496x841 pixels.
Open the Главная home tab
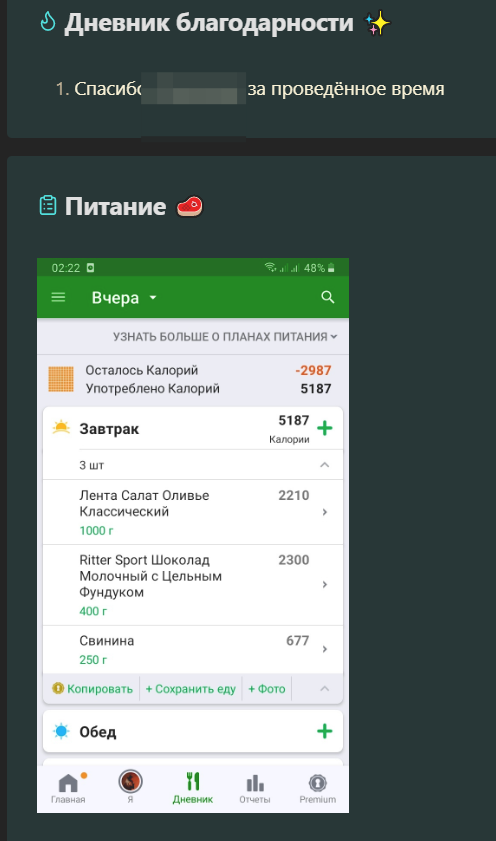68,787
